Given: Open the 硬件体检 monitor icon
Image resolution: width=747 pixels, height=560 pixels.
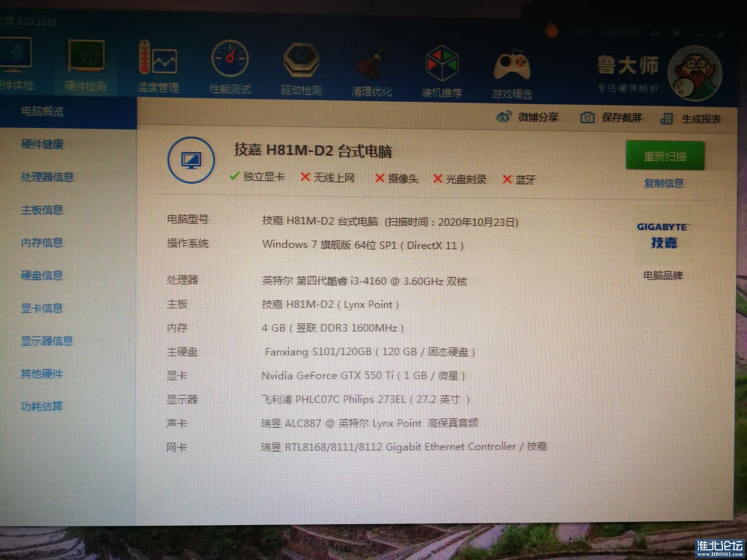Looking at the screenshot, I should click(15, 55).
